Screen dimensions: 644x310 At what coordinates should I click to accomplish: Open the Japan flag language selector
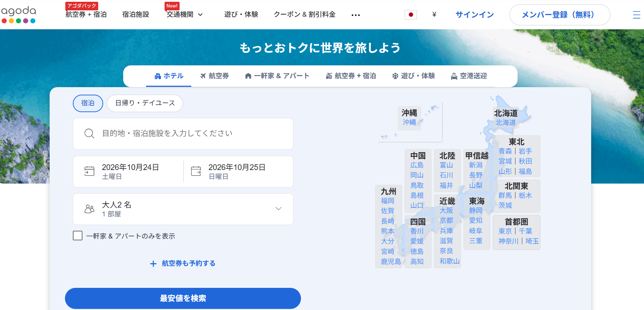(x=411, y=15)
